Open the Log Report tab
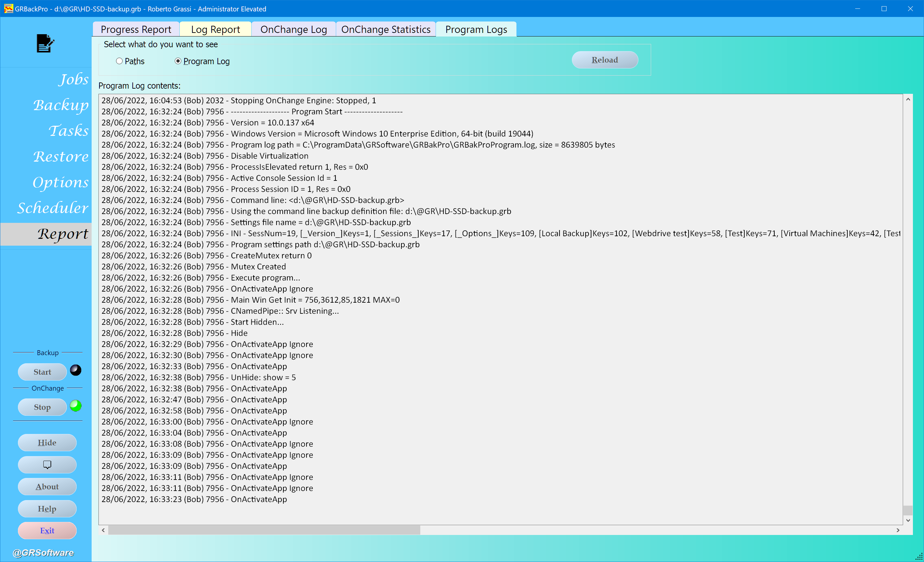924x562 pixels. tap(215, 29)
